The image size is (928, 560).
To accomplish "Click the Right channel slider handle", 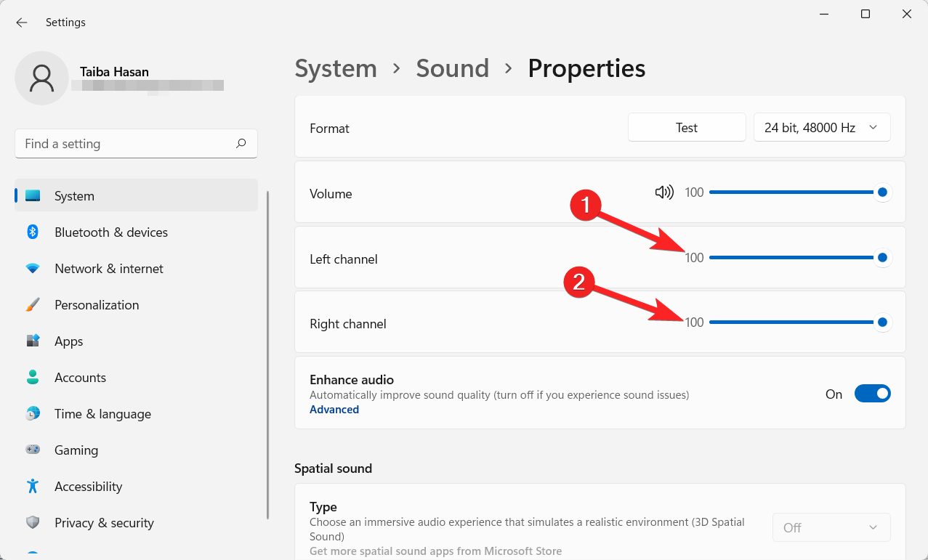I will click(x=882, y=322).
